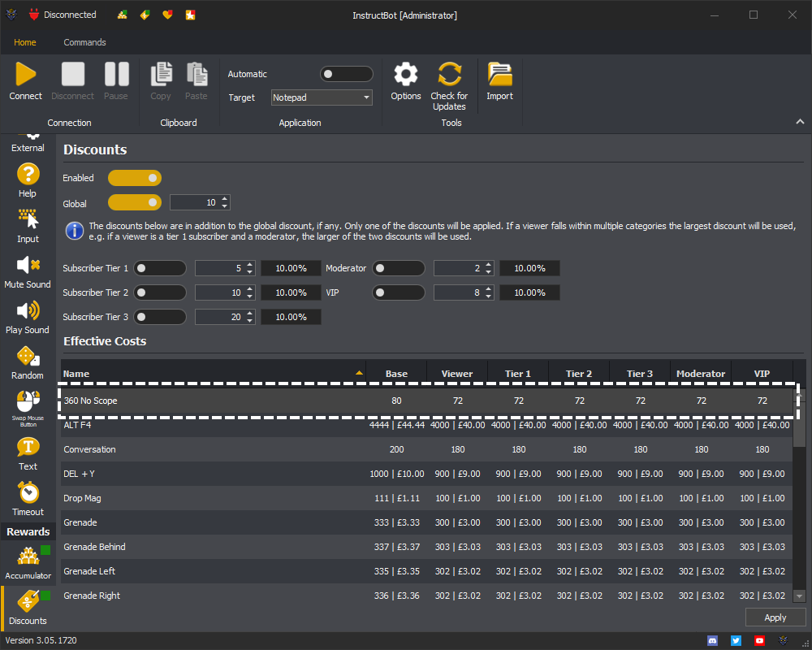Enable Subscriber Tier 1 discount toggle
Image resolution: width=812 pixels, height=650 pixels.
[x=160, y=268]
